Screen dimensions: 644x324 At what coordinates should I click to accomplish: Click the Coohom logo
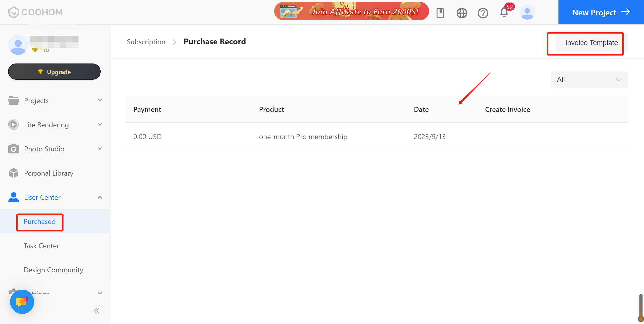(x=35, y=12)
